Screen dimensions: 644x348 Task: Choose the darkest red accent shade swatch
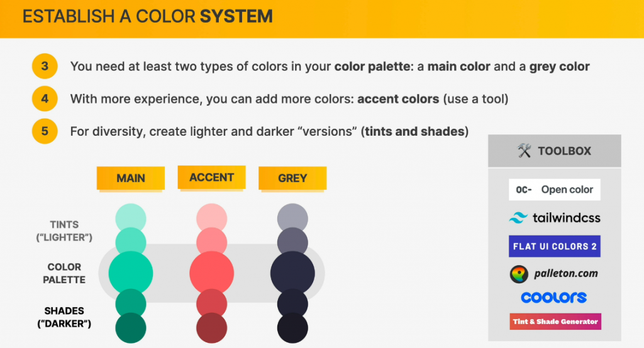pos(211,329)
